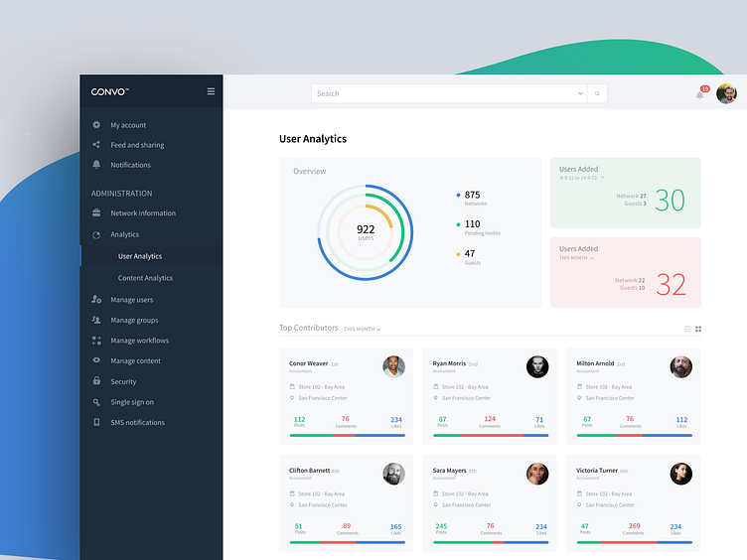Open the top bar notification bell with badge
747x560 pixels.
(700, 95)
